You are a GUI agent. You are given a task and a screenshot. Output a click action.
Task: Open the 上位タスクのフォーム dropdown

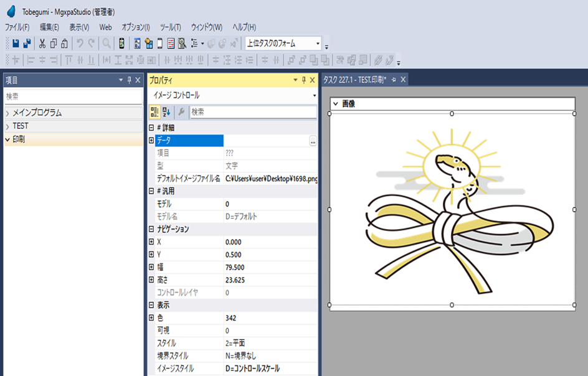pos(318,44)
